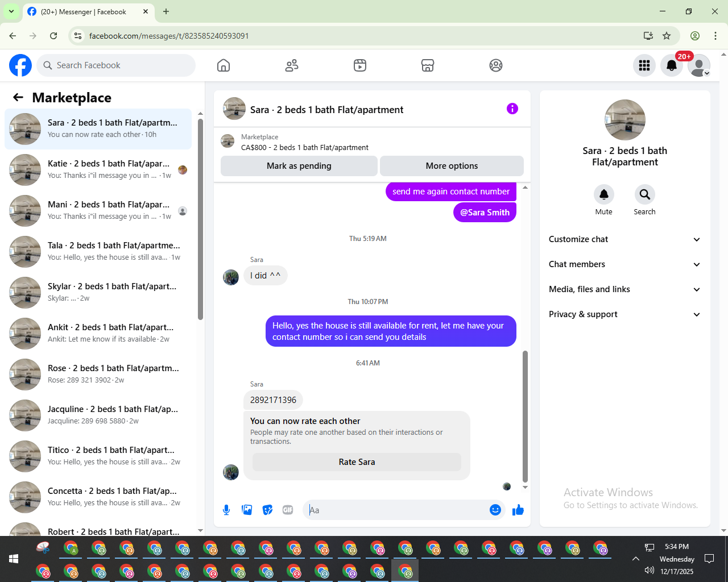Mute the conversation with the bell icon
The image size is (728, 582).
(x=604, y=194)
